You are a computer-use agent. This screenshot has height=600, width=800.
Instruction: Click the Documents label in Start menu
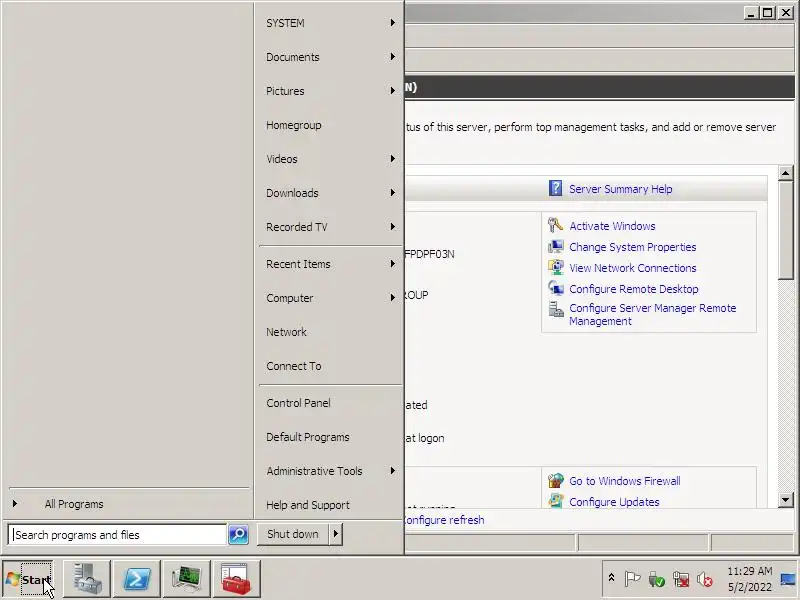click(x=292, y=57)
